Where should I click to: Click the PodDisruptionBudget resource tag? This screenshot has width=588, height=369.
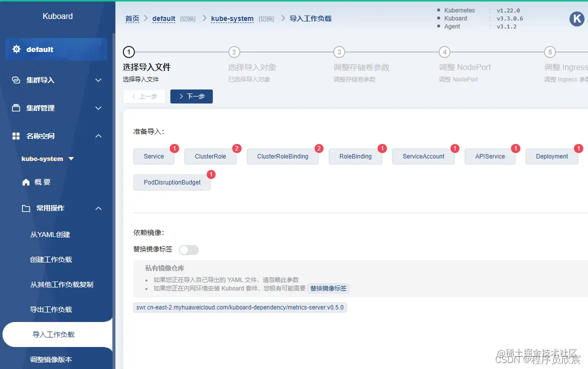(x=172, y=182)
